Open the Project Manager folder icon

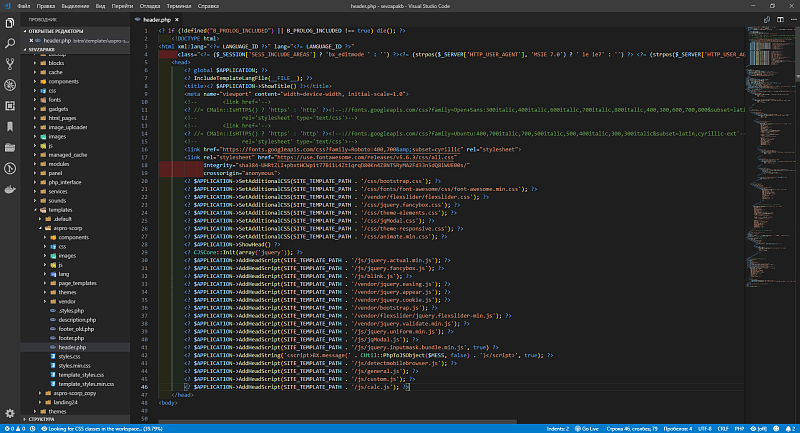click(x=10, y=148)
